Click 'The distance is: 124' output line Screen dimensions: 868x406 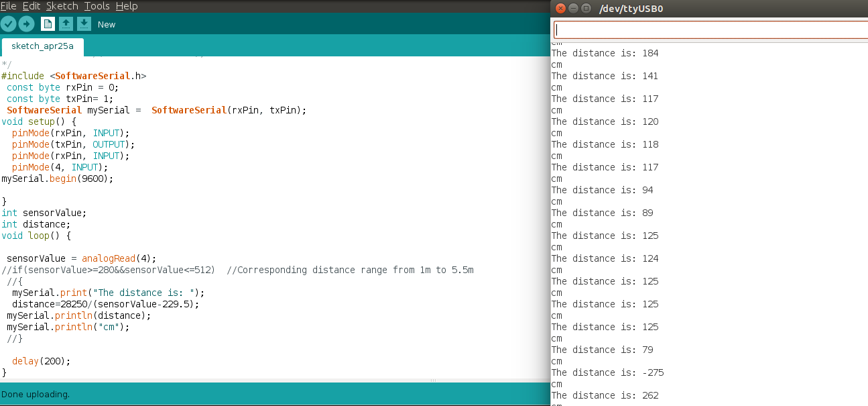point(605,258)
